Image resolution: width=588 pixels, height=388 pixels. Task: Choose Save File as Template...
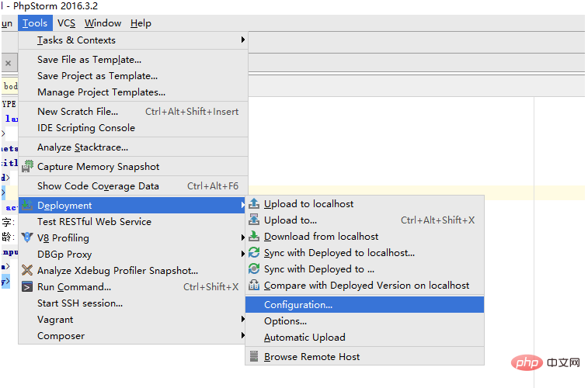click(133, 60)
